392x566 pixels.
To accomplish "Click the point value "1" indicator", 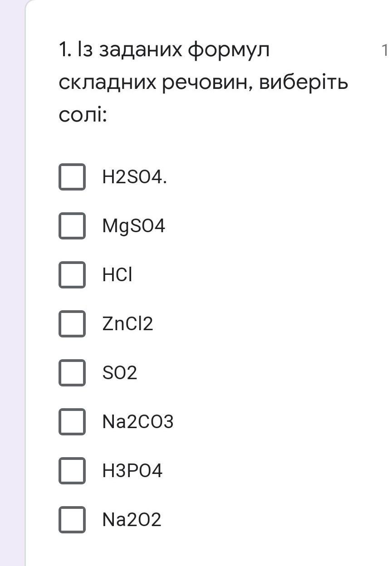I will (x=385, y=50).
